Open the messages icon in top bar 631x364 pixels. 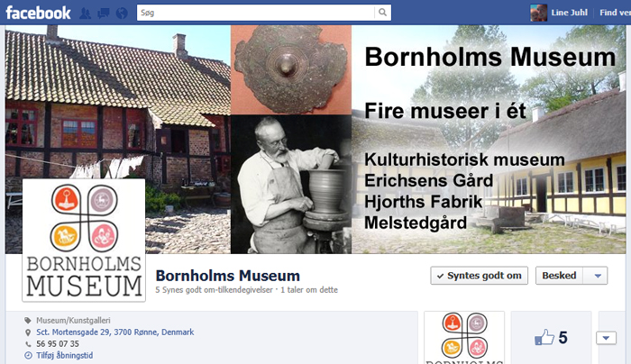[104, 14]
